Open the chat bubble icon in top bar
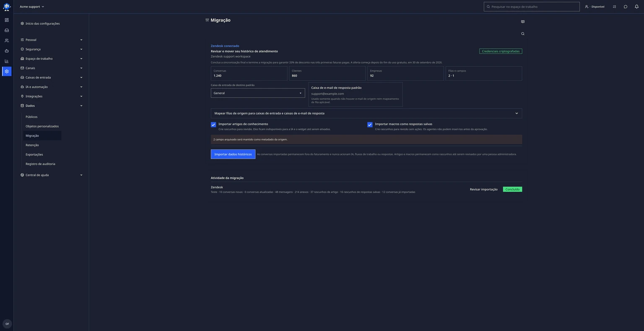The height and width of the screenshot is (331, 644). point(626,7)
